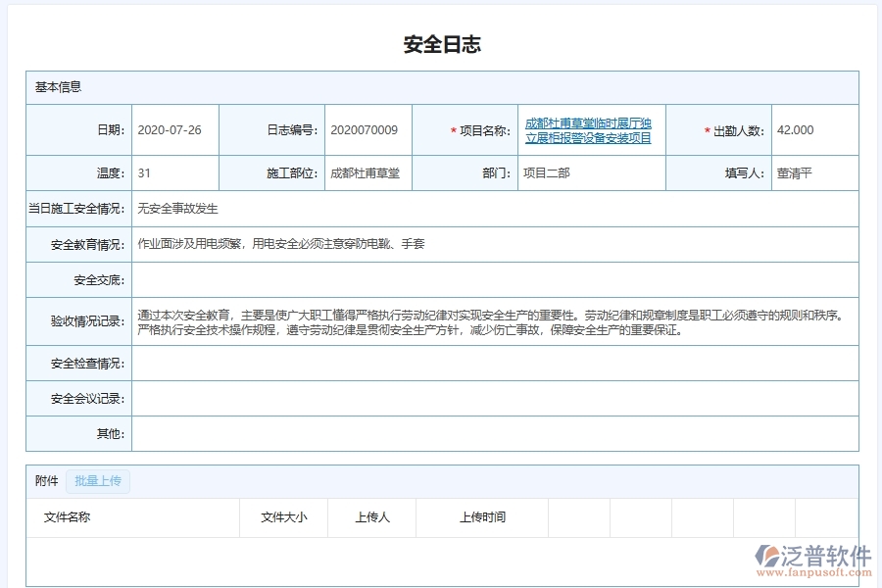The image size is (882, 588).
Task: Click the 当日施工安全情况 text row
Action: [x=392, y=208]
